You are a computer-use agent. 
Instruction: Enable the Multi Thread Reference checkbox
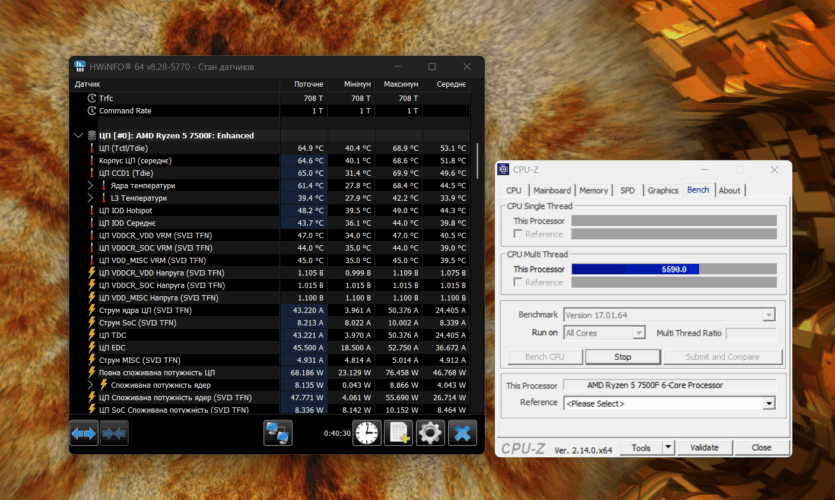coord(517,282)
